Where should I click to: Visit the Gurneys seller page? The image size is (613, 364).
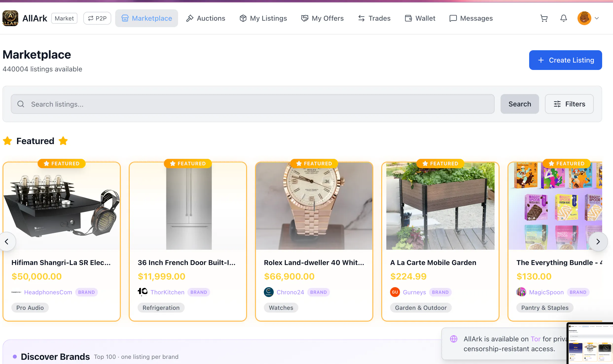[414, 292]
